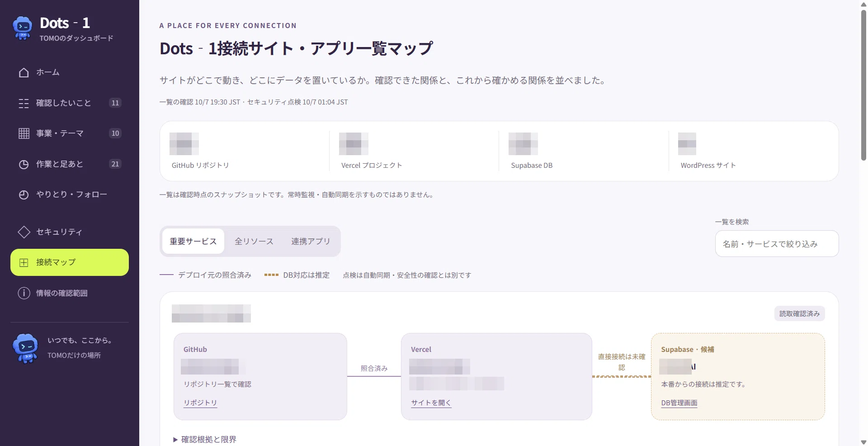Image resolution: width=868 pixels, height=446 pixels.
Task: Open やりとり・フォロー section
Action: click(70, 195)
